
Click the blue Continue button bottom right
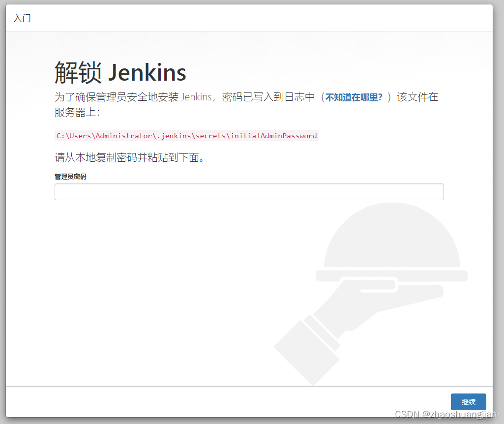tap(468, 402)
